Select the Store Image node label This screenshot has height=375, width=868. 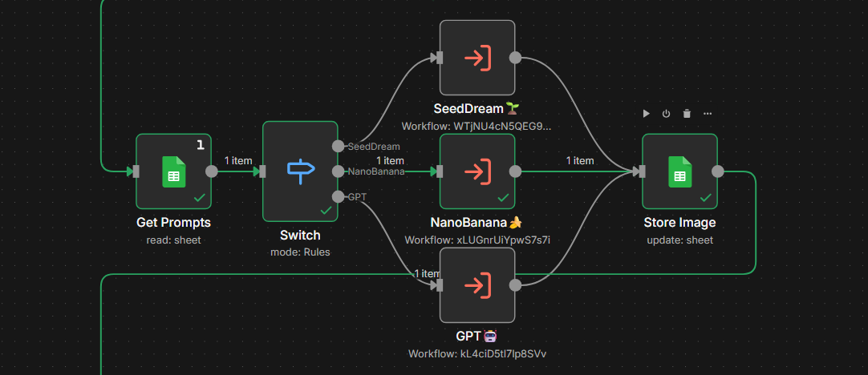[679, 222]
